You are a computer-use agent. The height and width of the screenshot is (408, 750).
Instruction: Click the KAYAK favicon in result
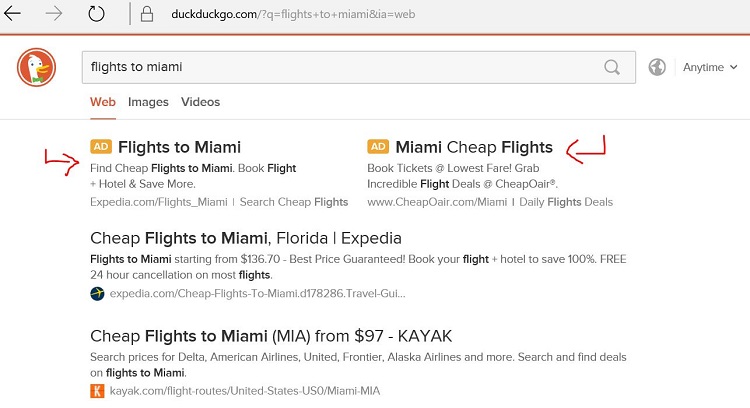97,390
